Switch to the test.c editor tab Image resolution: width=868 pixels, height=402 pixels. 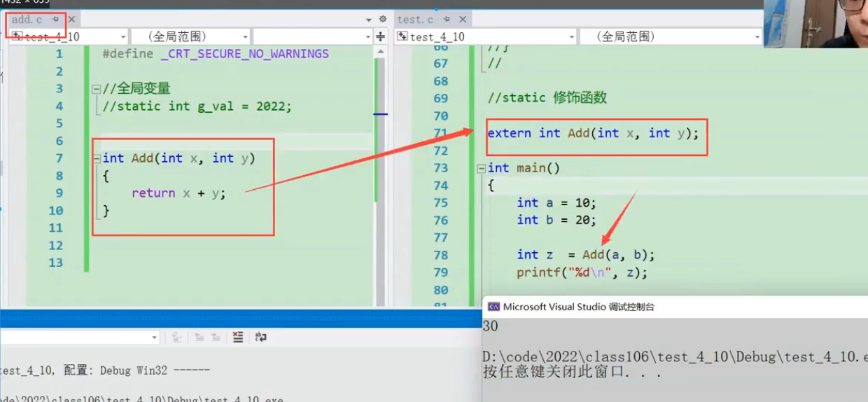click(416, 20)
